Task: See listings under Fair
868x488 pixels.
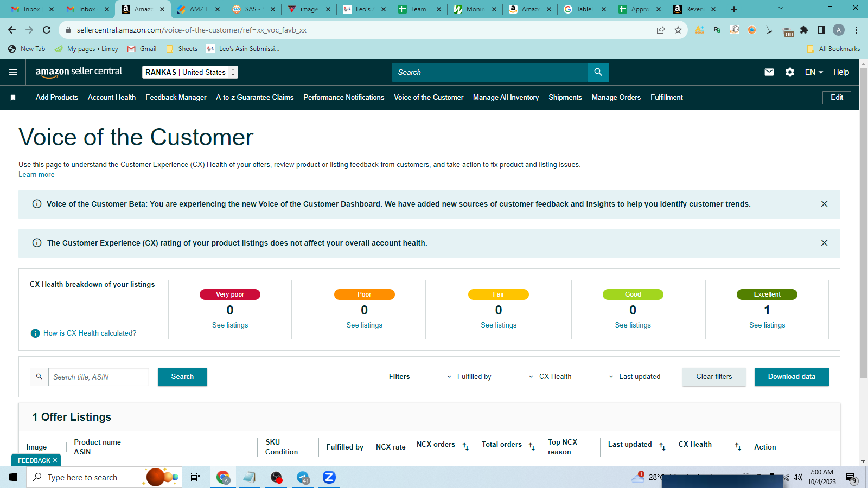Action: coord(499,325)
